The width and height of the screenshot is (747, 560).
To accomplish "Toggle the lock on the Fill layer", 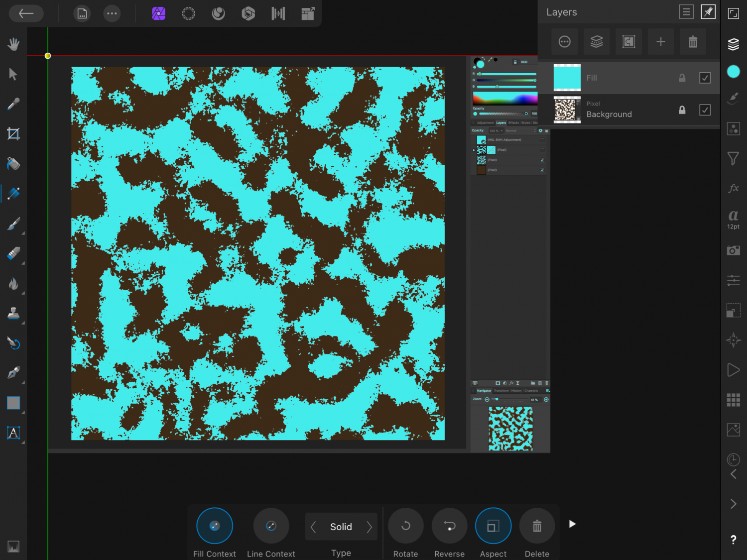I will pyautogui.click(x=682, y=78).
